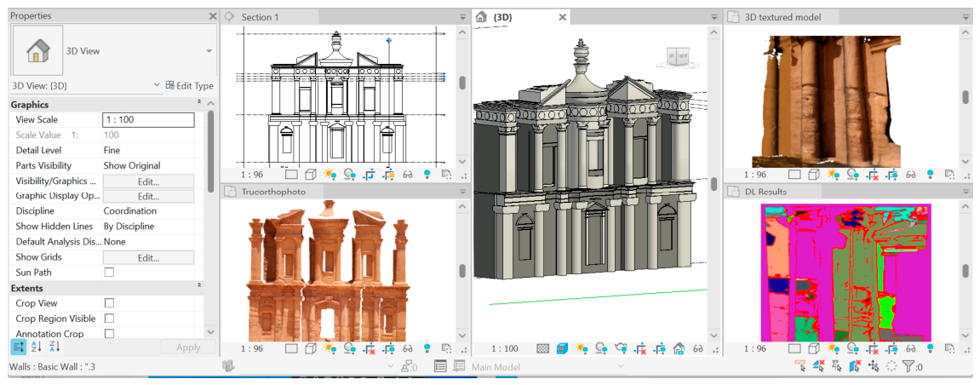
Task: Click vertical scrollbar thumb in {3D} view
Action: point(714,184)
